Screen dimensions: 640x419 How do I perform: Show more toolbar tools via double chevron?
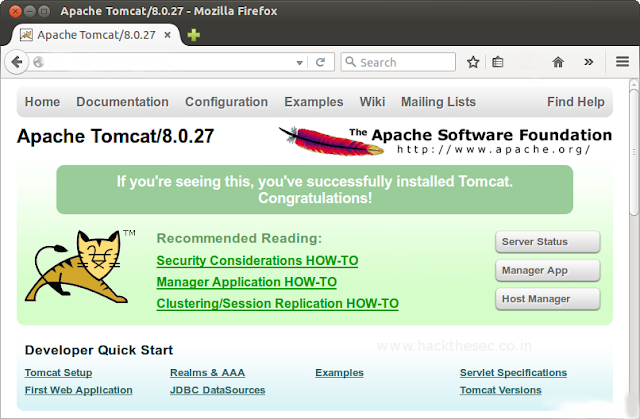(588, 62)
